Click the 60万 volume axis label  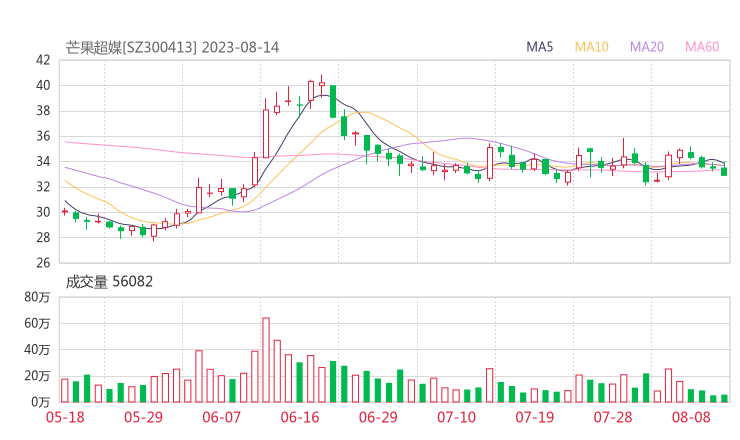[x=37, y=324]
